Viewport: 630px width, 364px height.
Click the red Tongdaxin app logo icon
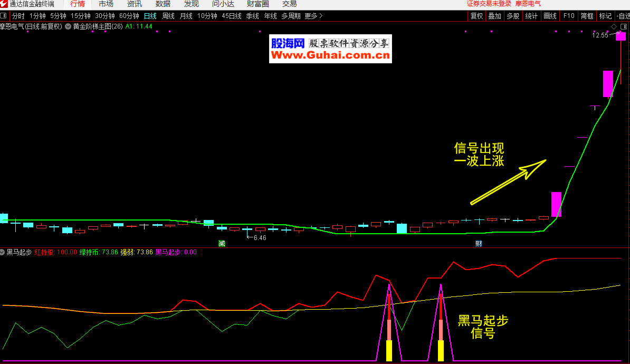tap(4, 4)
